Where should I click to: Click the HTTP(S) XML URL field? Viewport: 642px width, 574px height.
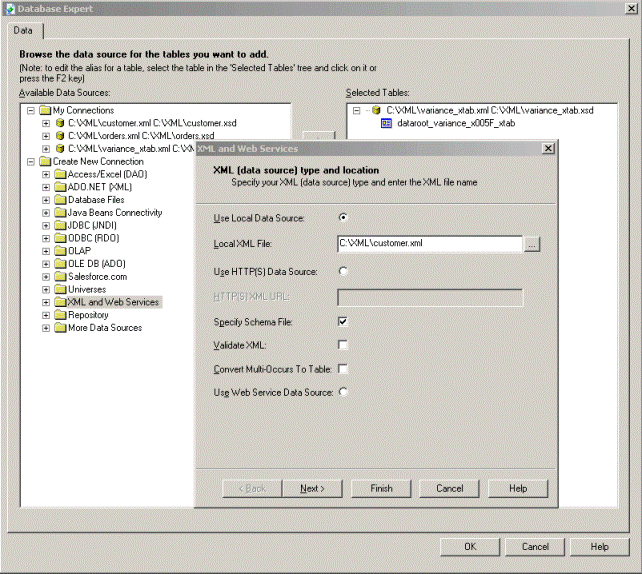tap(430, 297)
